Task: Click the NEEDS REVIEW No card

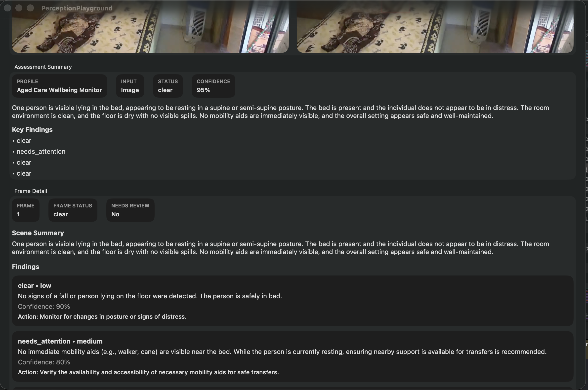Action: point(130,210)
